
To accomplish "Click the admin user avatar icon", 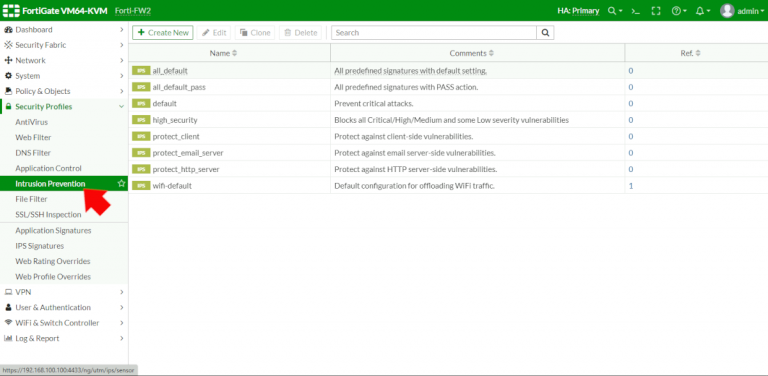I will pyautogui.click(x=727, y=11).
